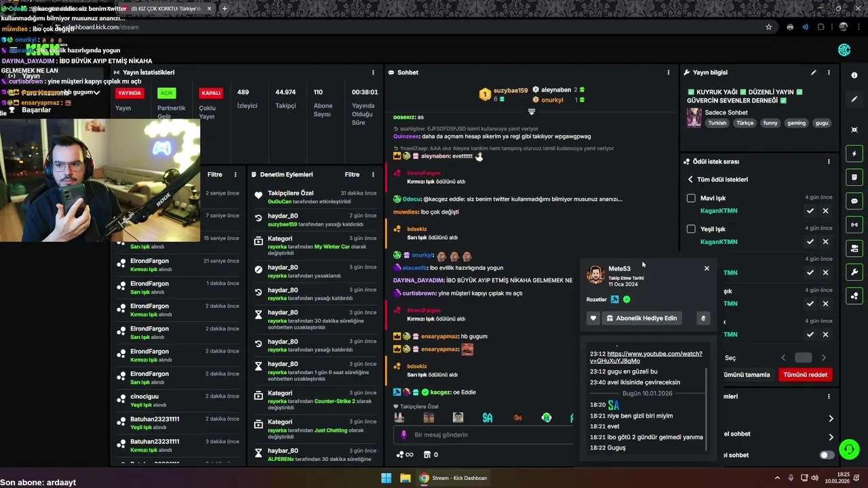
Task: Click the gugu tag in stream info
Action: coord(822,123)
